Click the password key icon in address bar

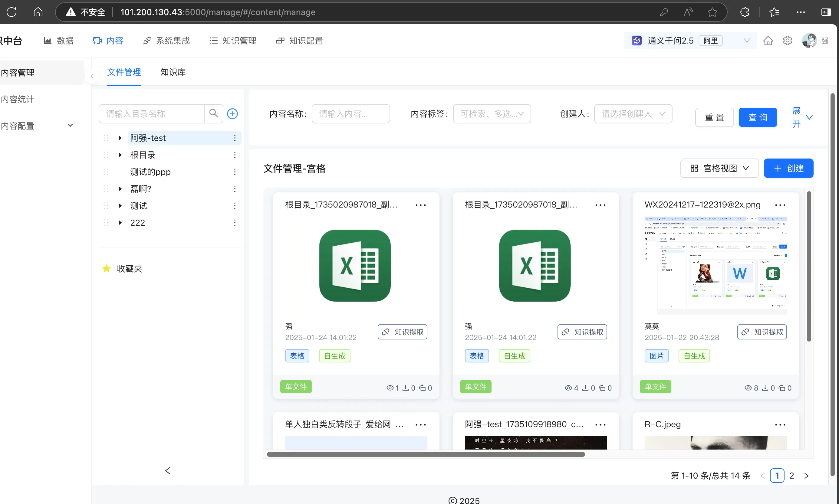664,12
